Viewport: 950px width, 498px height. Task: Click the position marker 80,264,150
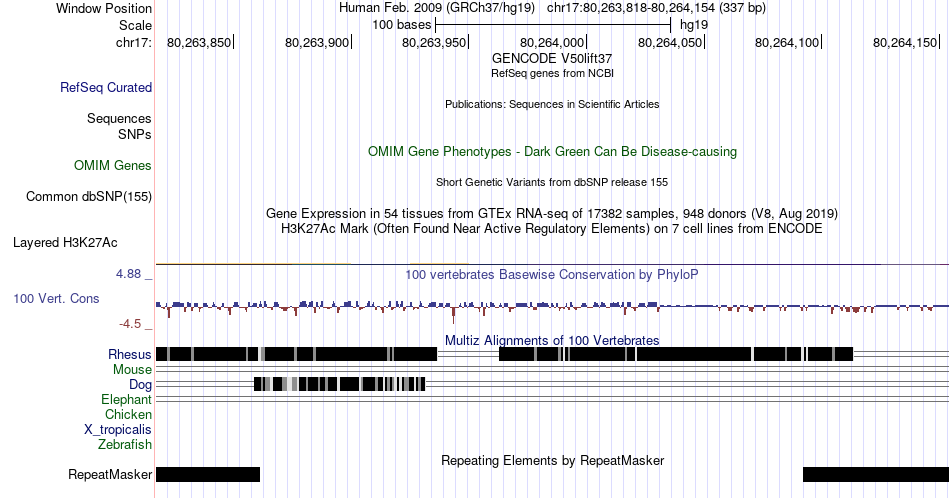(906, 42)
